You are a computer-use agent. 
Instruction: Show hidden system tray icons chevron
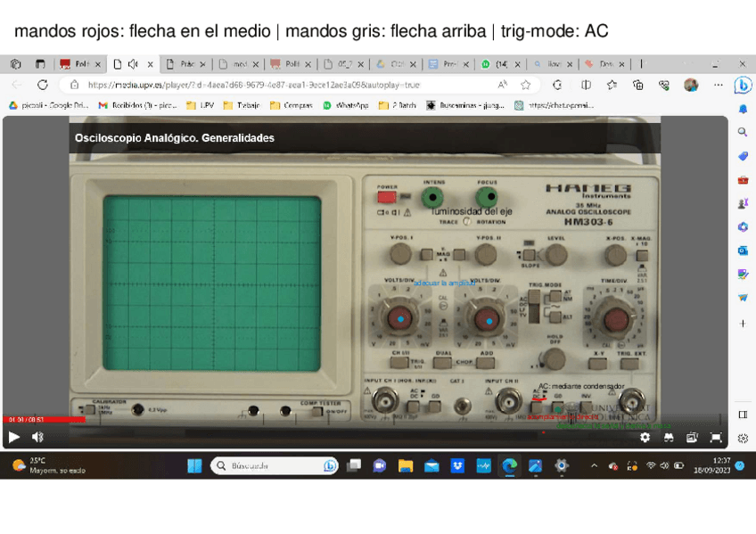(x=594, y=465)
